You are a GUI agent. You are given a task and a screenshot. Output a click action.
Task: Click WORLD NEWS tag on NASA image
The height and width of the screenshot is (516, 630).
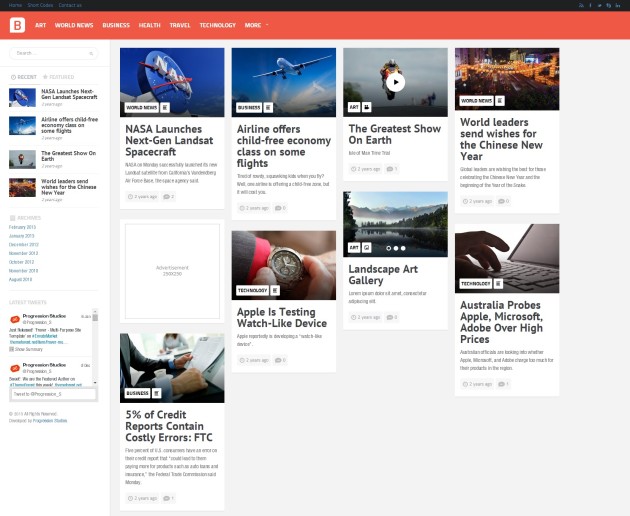(142, 107)
